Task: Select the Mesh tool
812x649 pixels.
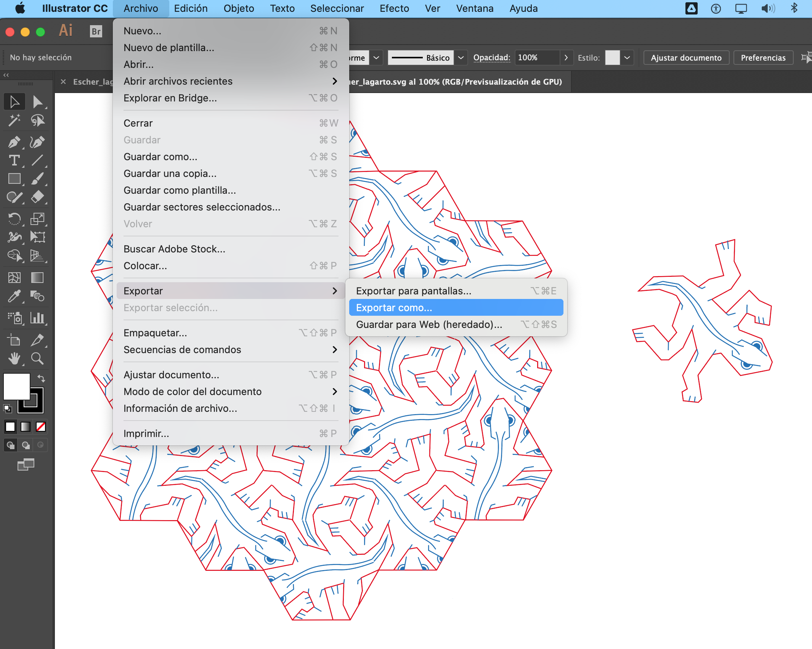Action: point(14,277)
